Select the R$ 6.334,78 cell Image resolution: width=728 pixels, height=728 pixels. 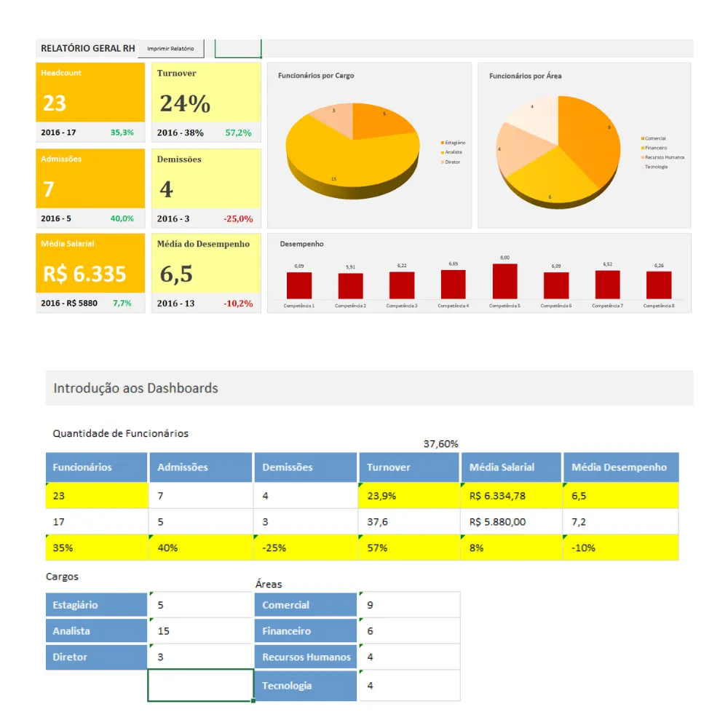[x=511, y=495]
